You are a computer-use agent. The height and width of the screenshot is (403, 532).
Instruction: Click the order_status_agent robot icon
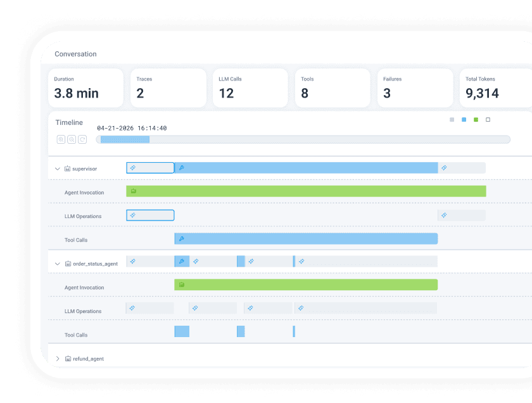tap(68, 264)
